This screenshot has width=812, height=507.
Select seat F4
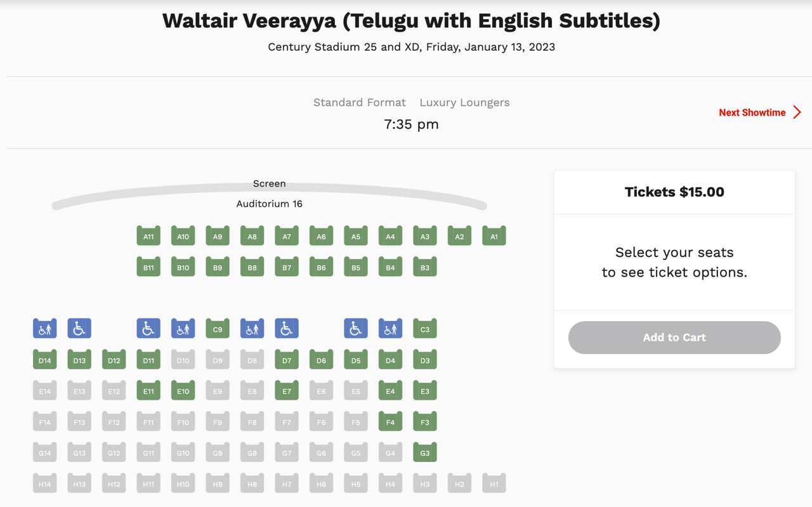click(390, 421)
